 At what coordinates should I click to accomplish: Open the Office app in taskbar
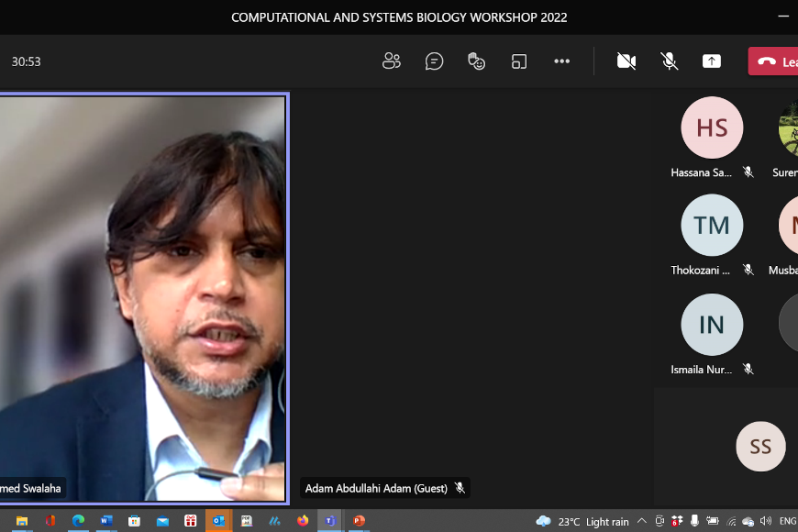[50, 521]
